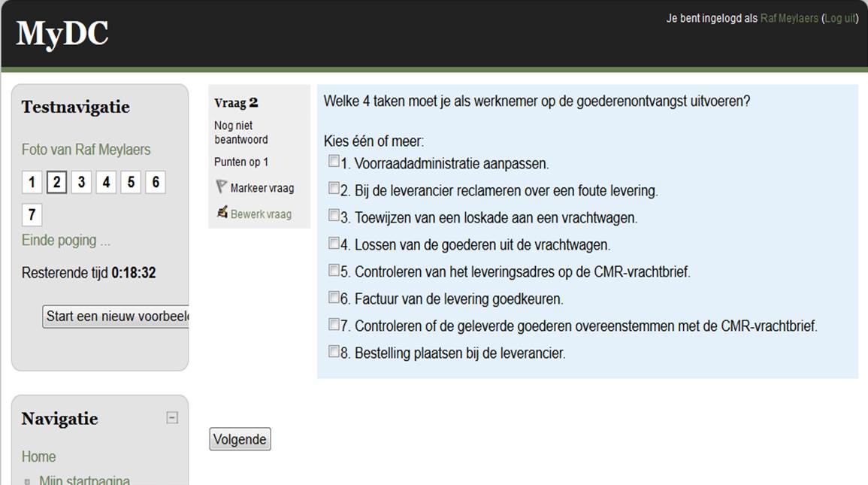Tick option 6 Factuur van de levering goedkeuren
The height and width of the screenshot is (485, 868).
click(334, 297)
